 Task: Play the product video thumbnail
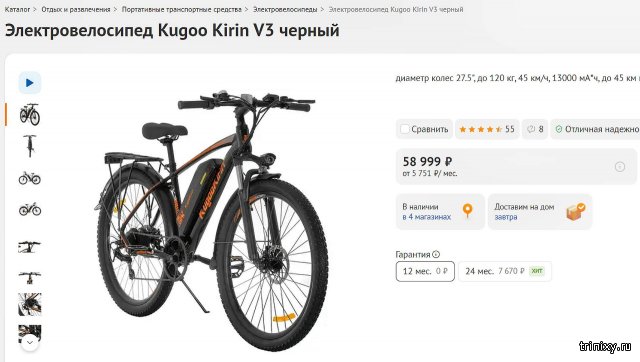click(30, 83)
